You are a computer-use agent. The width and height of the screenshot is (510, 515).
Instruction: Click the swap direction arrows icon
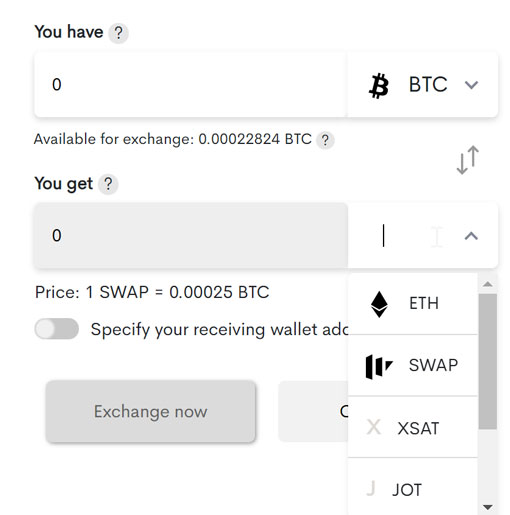point(468,160)
